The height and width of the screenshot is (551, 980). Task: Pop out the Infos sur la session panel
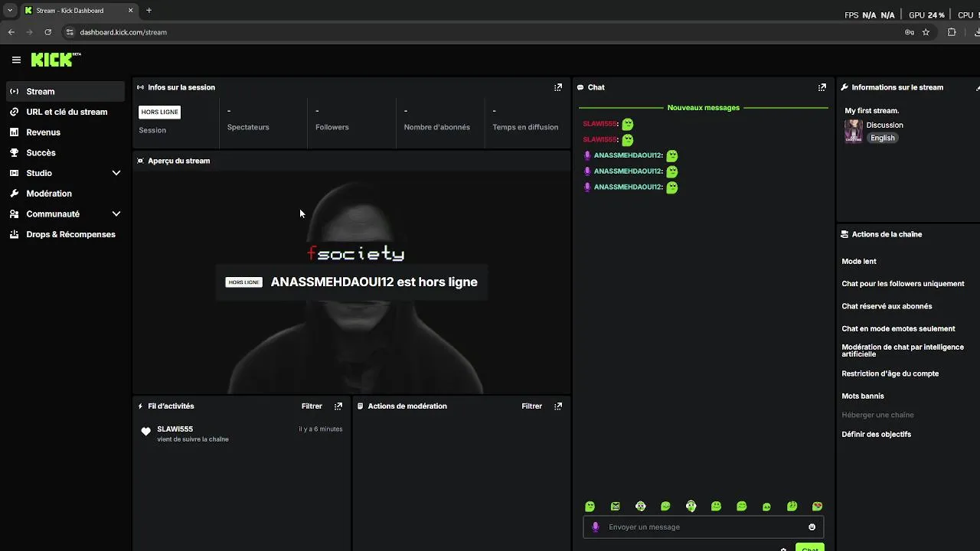[x=558, y=87]
